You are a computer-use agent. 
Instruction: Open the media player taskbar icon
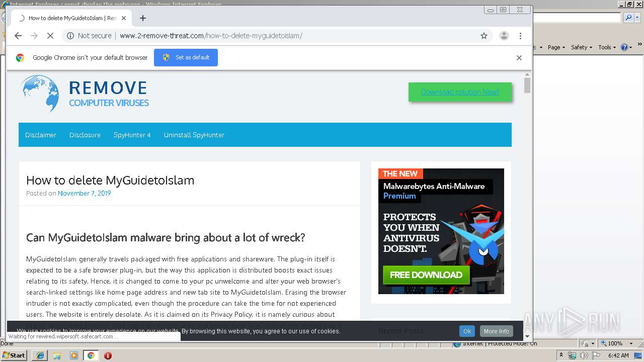pos(74,355)
